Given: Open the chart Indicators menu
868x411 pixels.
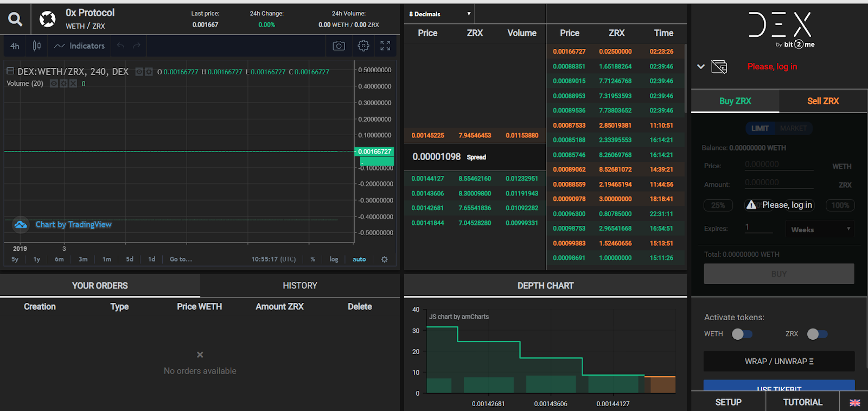Looking at the screenshot, I should [80, 46].
